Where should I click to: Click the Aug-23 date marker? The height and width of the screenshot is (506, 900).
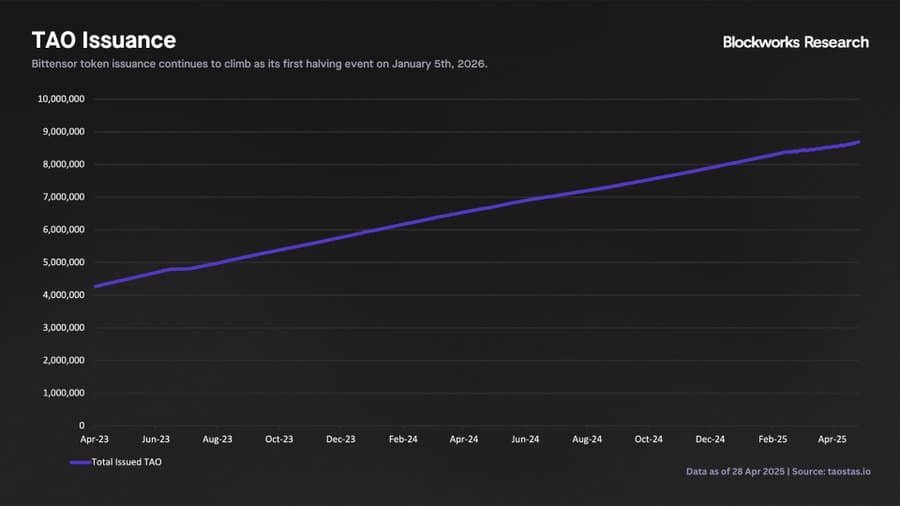coord(218,439)
